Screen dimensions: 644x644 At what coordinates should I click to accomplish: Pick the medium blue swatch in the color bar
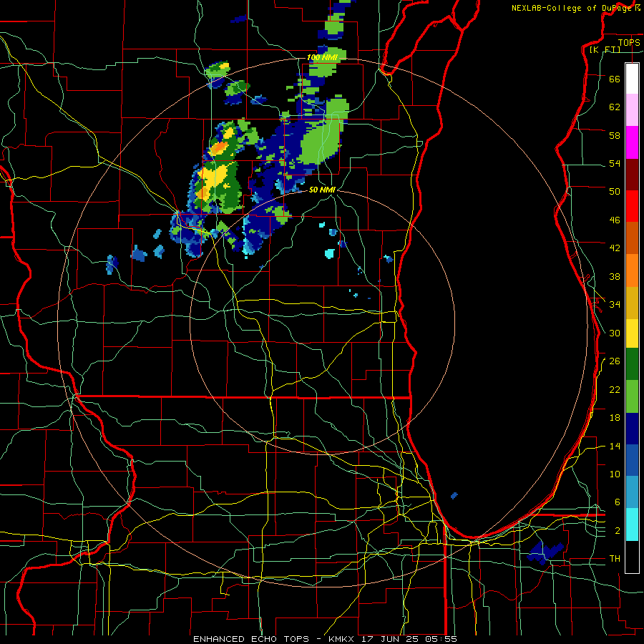(x=632, y=460)
